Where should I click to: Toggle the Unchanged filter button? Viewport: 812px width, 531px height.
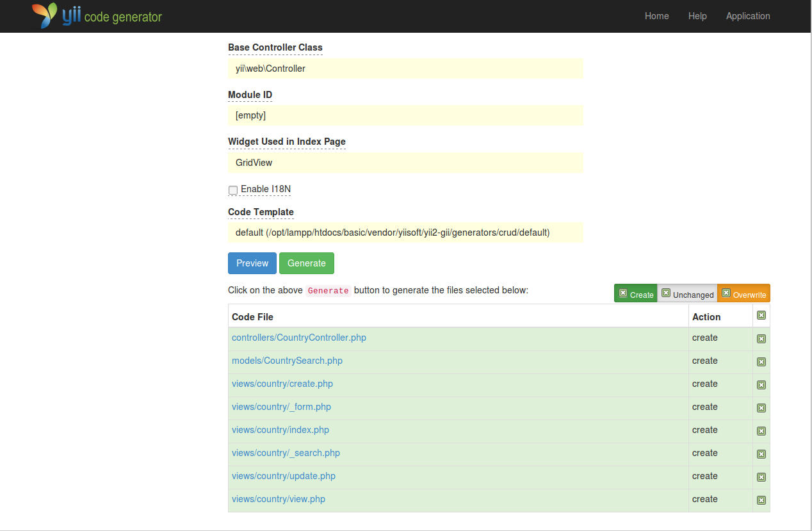pyautogui.click(x=687, y=293)
